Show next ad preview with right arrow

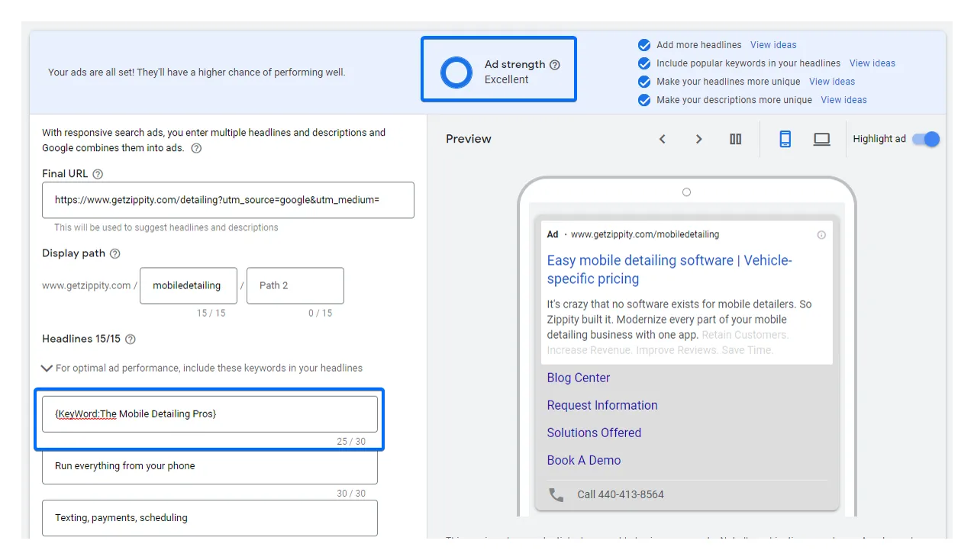pyautogui.click(x=698, y=139)
